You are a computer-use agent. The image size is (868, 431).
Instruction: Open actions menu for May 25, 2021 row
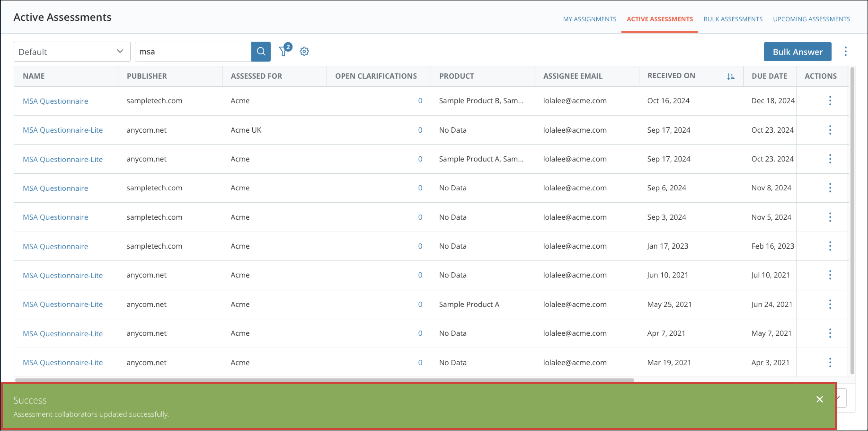tap(830, 304)
